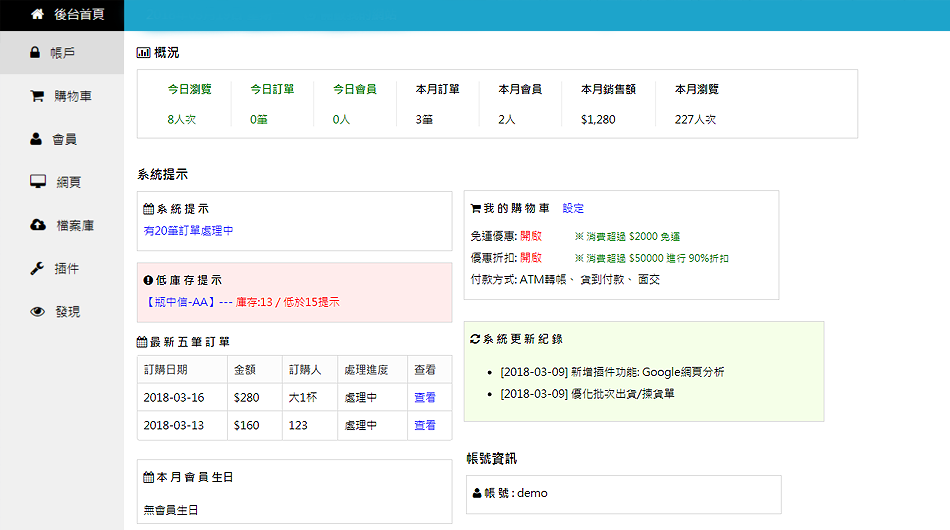Click the shopping cart icon in sidebar

coord(37,97)
